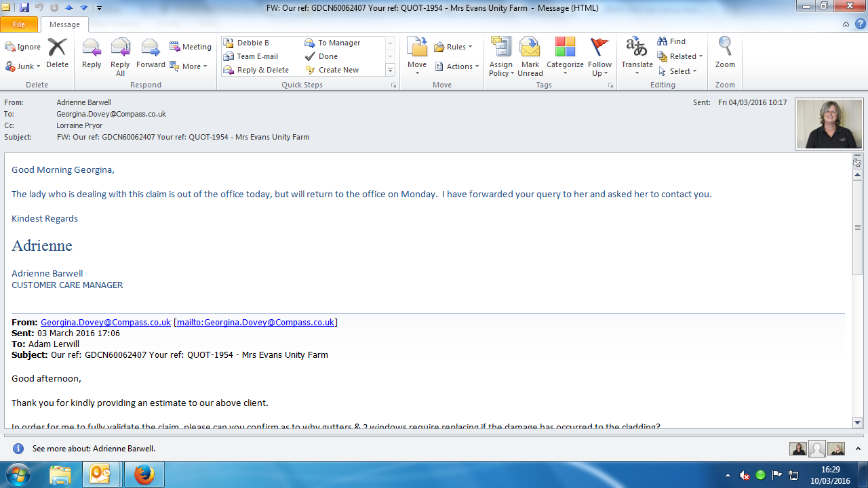Minimize the ribbon with the caret
The width and height of the screenshot is (868, 488).
coord(846,24)
